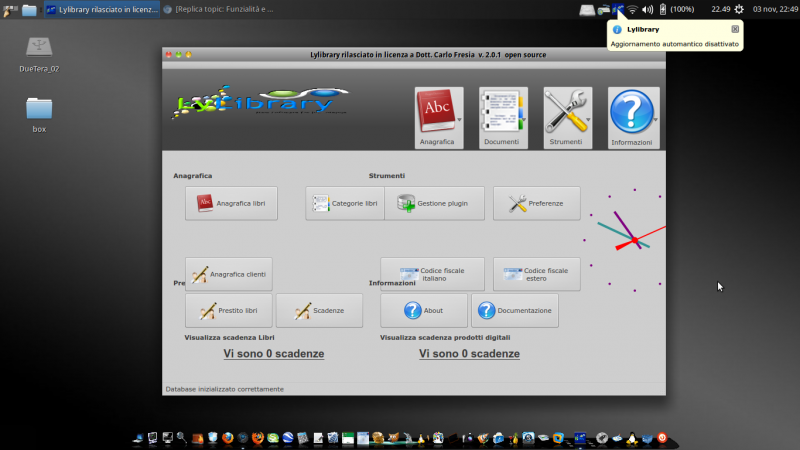Click scadenze link under Visualizza scadenza Libri
Screen dimensions: 800x450
[273, 354]
